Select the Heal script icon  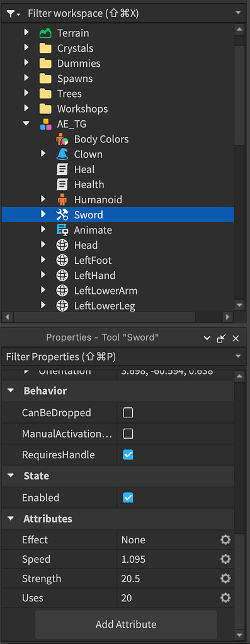pos(62,169)
